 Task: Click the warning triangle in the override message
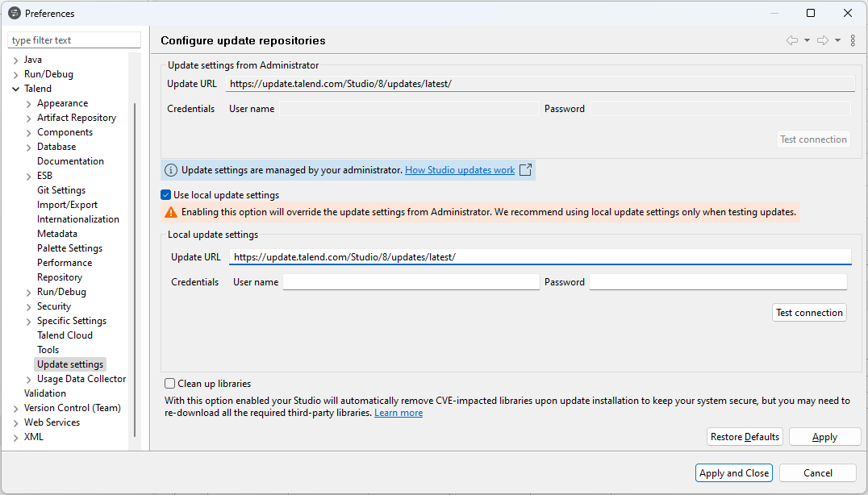pyautogui.click(x=171, y=210)
